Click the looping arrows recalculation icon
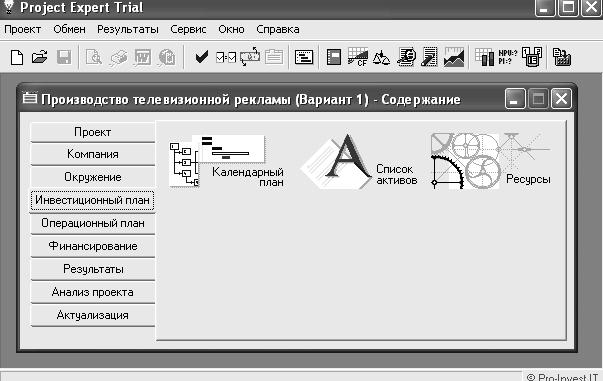 [x=250, y=57]
